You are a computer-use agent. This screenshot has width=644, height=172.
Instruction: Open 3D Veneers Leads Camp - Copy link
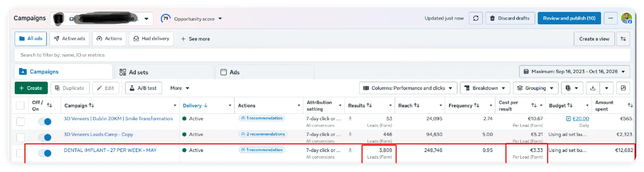coord(98,135)
